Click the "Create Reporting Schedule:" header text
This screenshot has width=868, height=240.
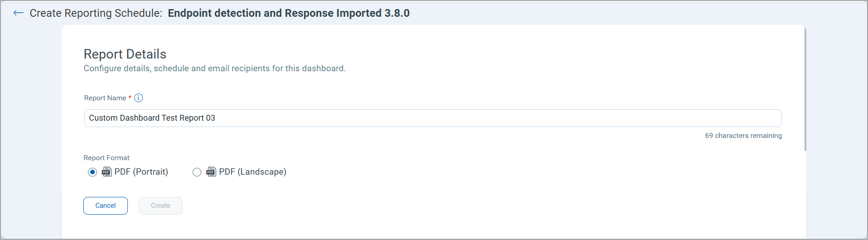(96, 13)
